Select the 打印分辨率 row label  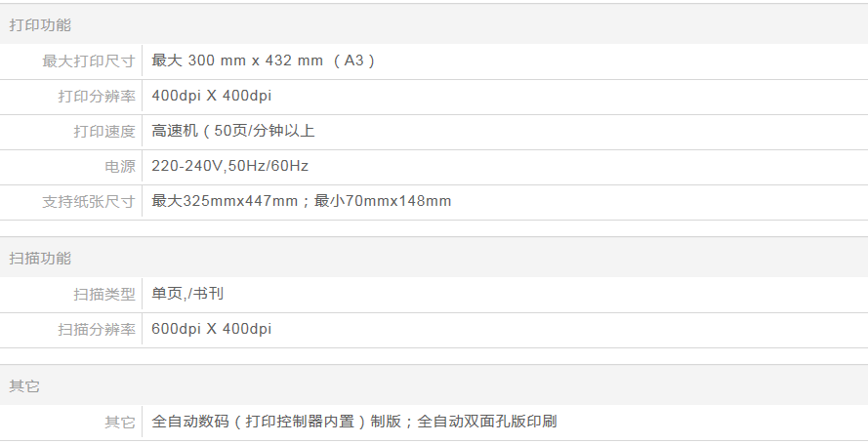(x=97, y=96)
